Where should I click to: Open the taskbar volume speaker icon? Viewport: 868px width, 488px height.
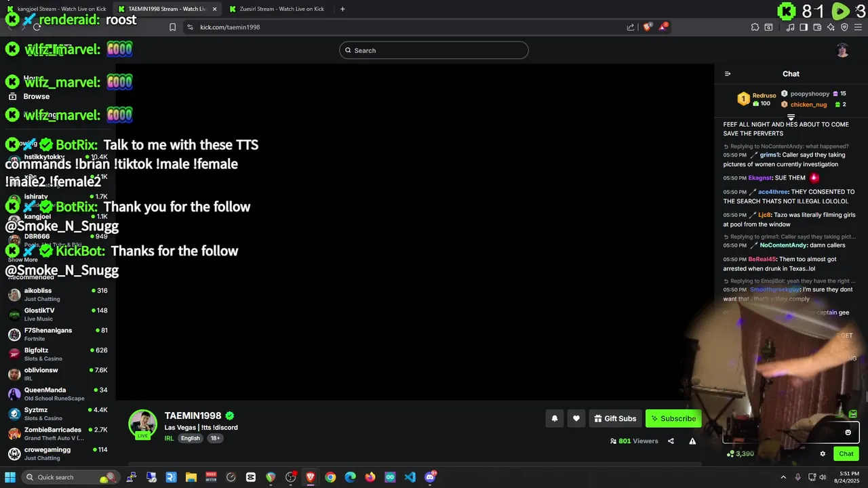click(x=823, y=477)
